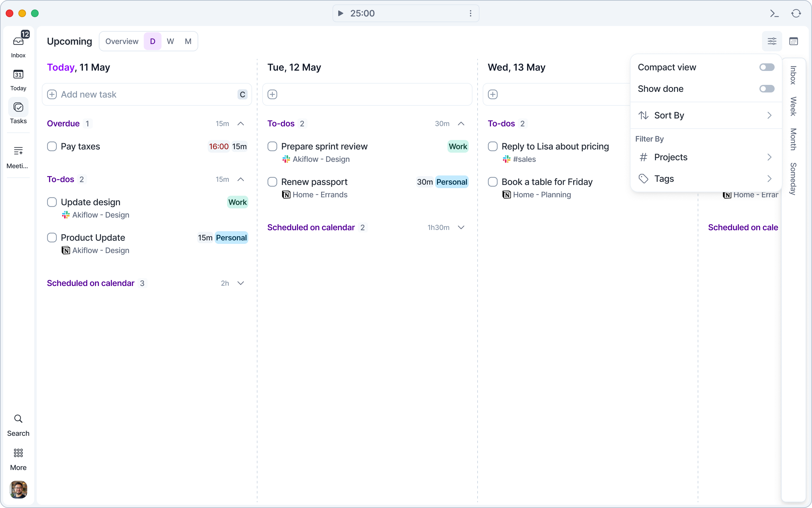The image size is (812, 508).
Task: Collapse the Overdue section chevron
Action: coord(241,124)
